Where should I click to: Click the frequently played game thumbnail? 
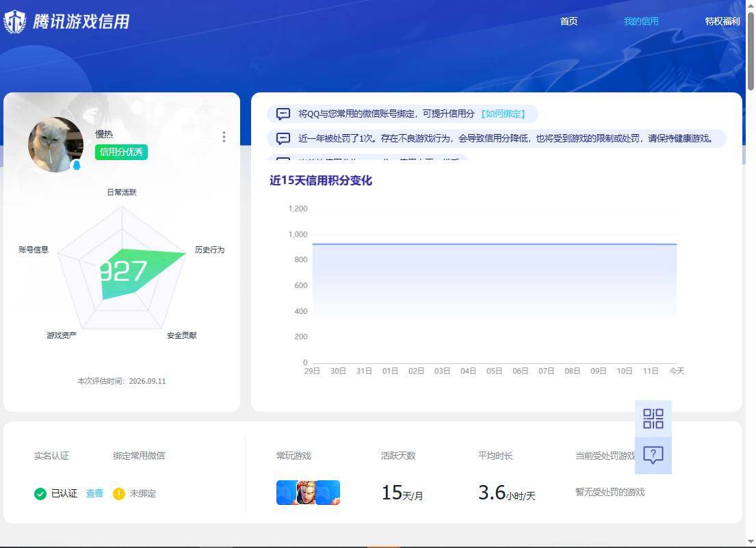(308, 493)
